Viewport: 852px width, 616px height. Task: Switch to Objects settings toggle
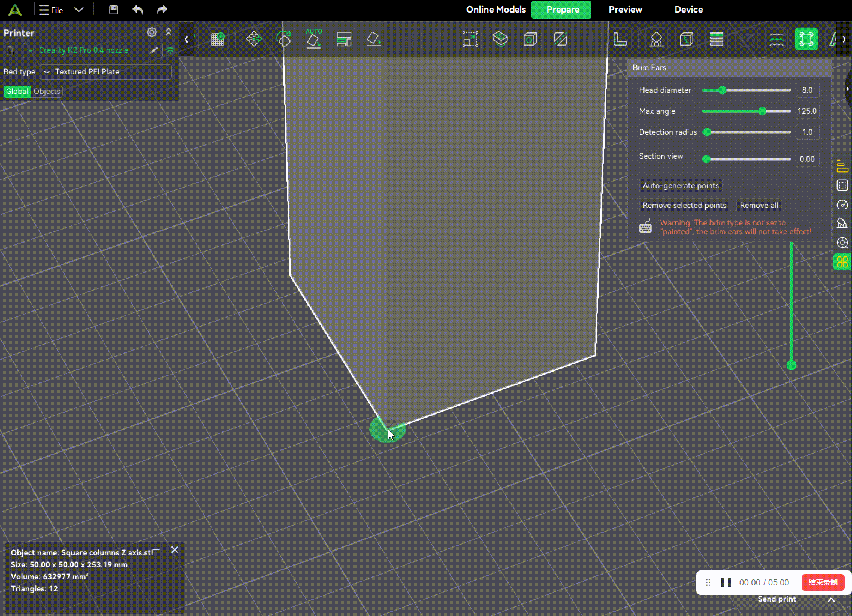click(47, 92)
